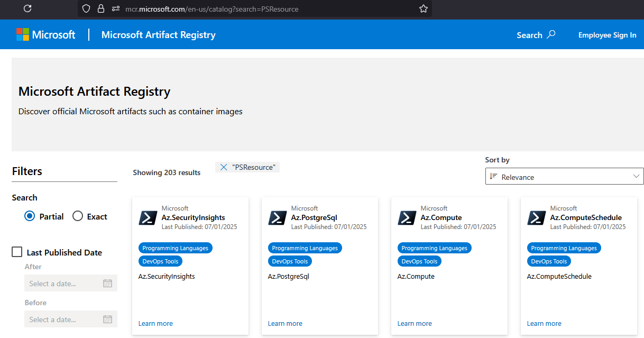This screenshot has width=644, height=338.
Task: Click the Az.Compute PowerShell icon
Action: pos(407,218)
